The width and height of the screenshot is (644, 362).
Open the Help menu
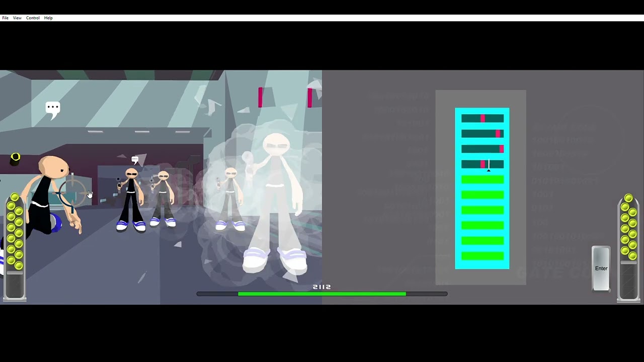tap(48, 18)
